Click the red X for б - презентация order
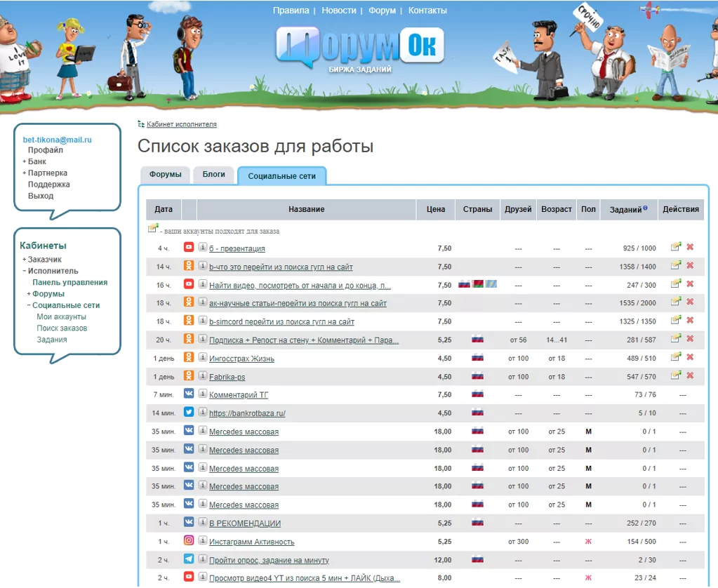 (690, 247)
